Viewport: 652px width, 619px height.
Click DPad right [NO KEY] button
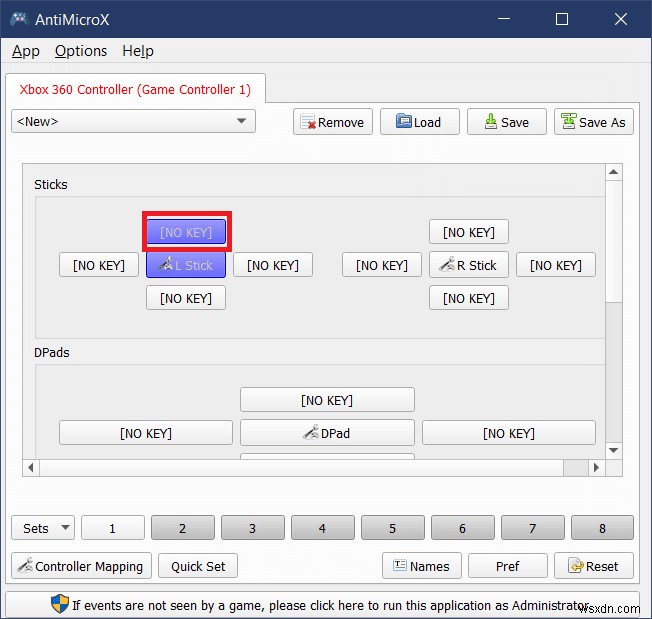[x=509, y=433]
